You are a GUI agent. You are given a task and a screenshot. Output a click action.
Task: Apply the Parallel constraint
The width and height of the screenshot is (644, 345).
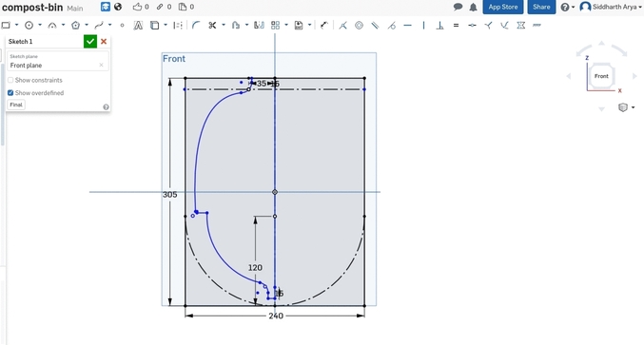click(x=375, y=26)
